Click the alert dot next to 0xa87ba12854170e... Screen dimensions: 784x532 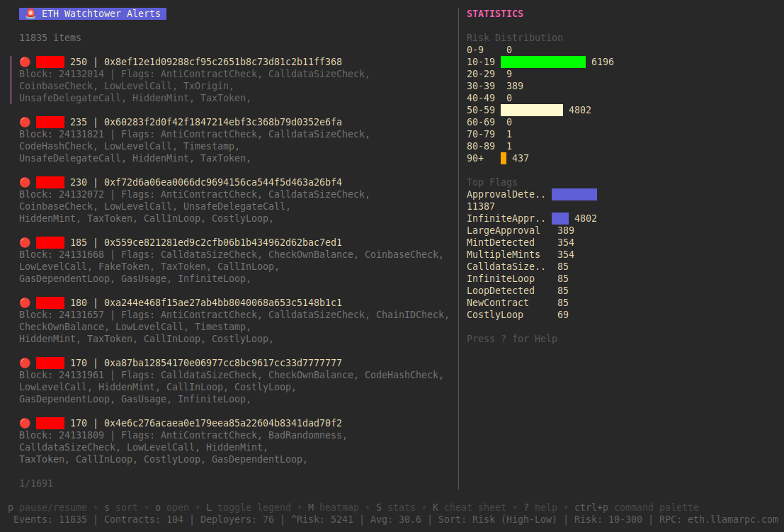(25, 363)
